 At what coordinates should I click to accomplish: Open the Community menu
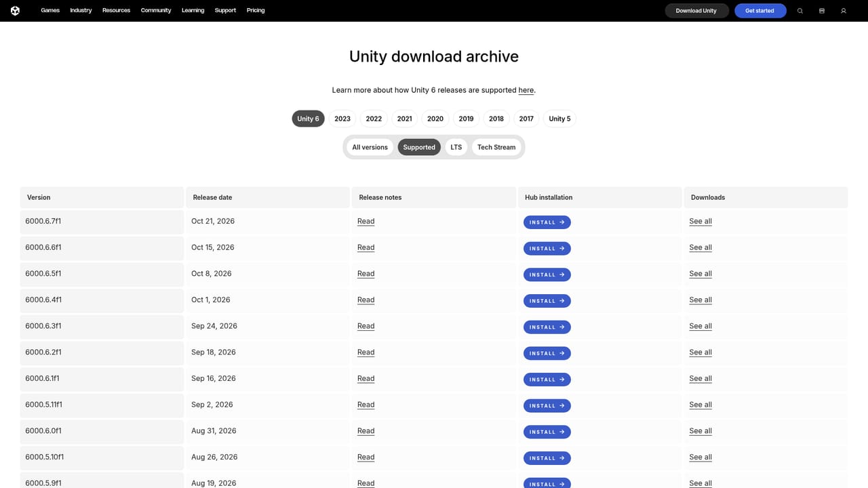[x=156, y=11]
